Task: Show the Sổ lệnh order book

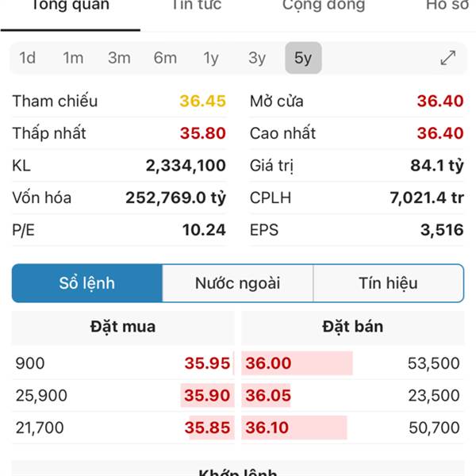Action: click(x=87, y=283)
